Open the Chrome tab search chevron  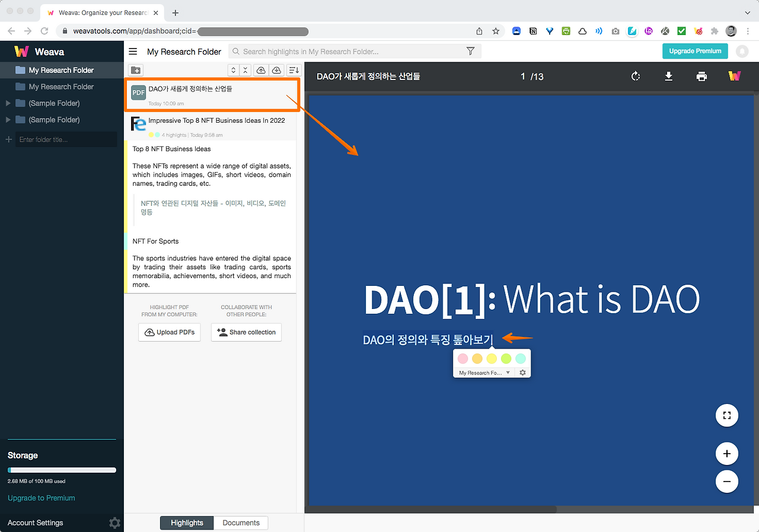[x=747, y=12]
